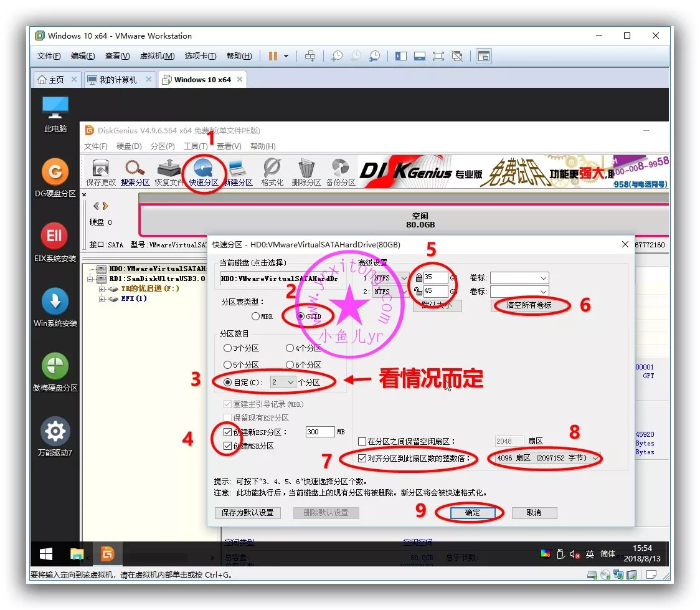Screen dimensions: 700x610
Task: Select the 自定(C) custom partition count radio
Action: pyautogui.click(x=228, y=382)
